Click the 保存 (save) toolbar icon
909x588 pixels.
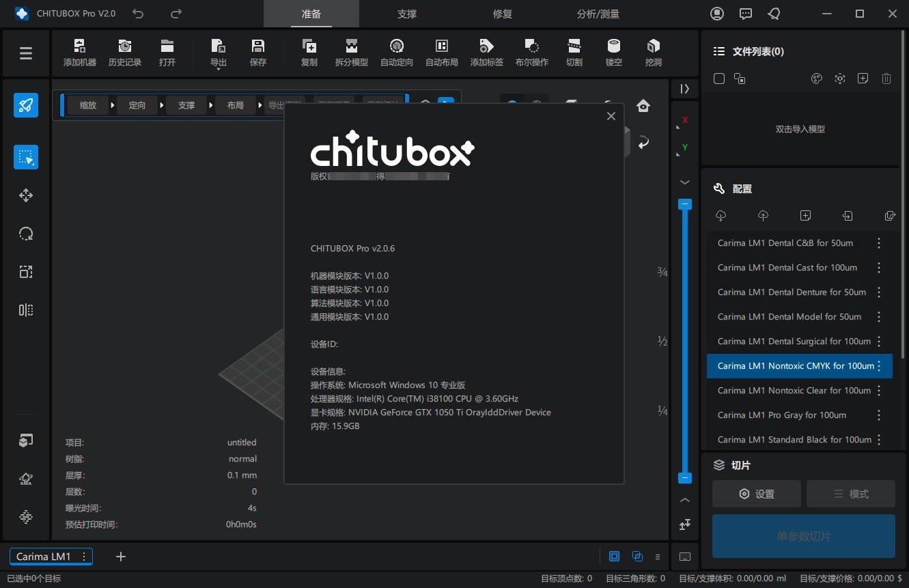tap(258, 53)
